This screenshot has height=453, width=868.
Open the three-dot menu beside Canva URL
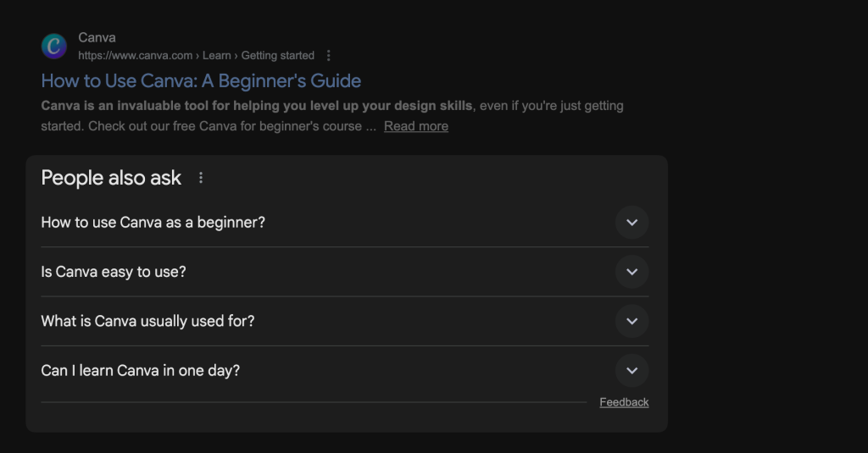tap(329, 56)
